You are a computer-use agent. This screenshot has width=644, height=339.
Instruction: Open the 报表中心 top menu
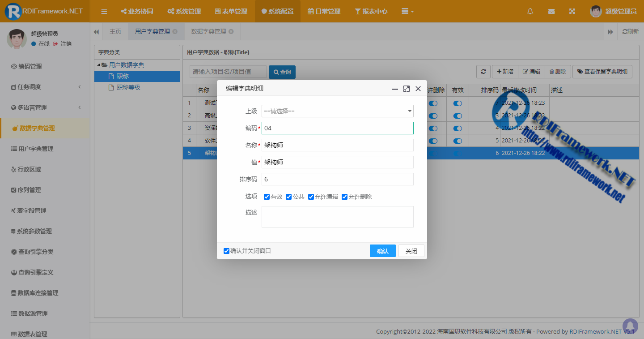[x=371, y=11]
